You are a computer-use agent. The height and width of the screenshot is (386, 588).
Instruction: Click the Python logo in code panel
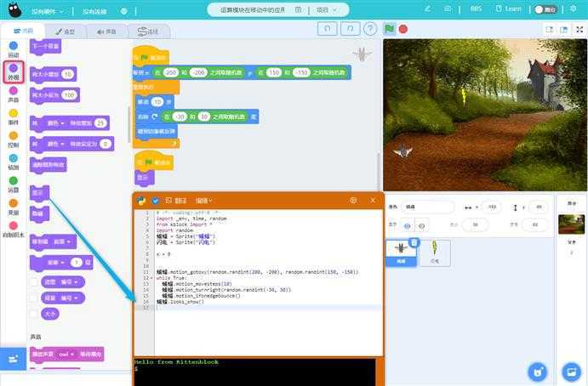[141, 201]
